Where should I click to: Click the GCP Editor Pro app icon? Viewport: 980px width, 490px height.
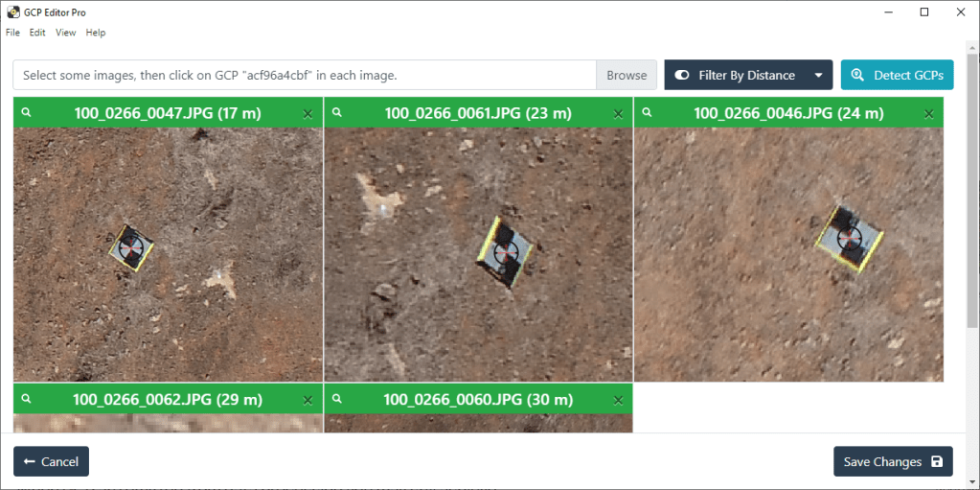tap(12, 12)
